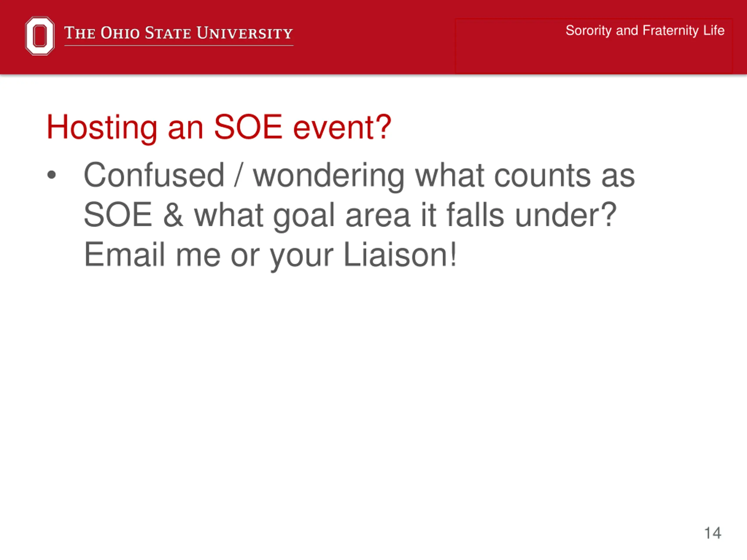Click the ampersand after SOE in body text
747x560 pixels.
click(x=173, y=215)
